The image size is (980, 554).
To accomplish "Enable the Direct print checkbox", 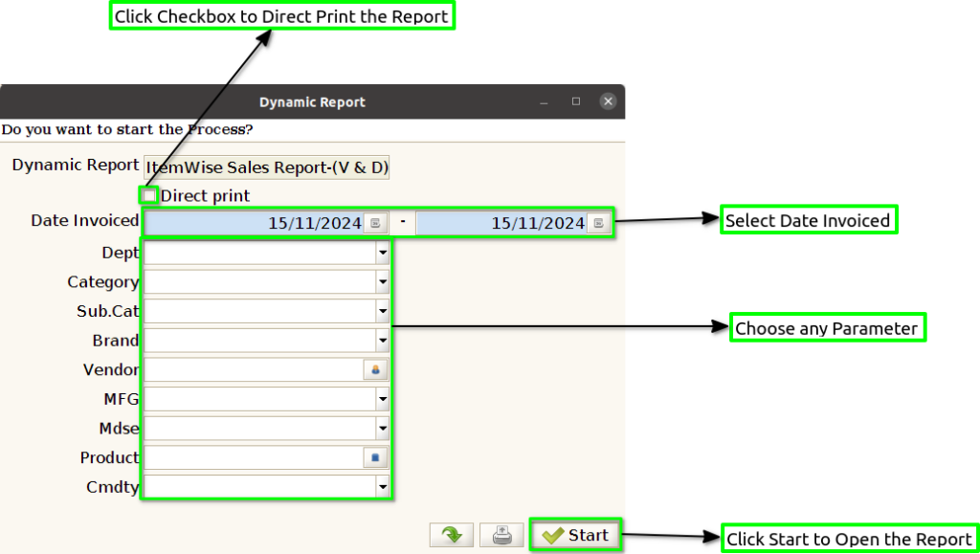I will [148, 196].
